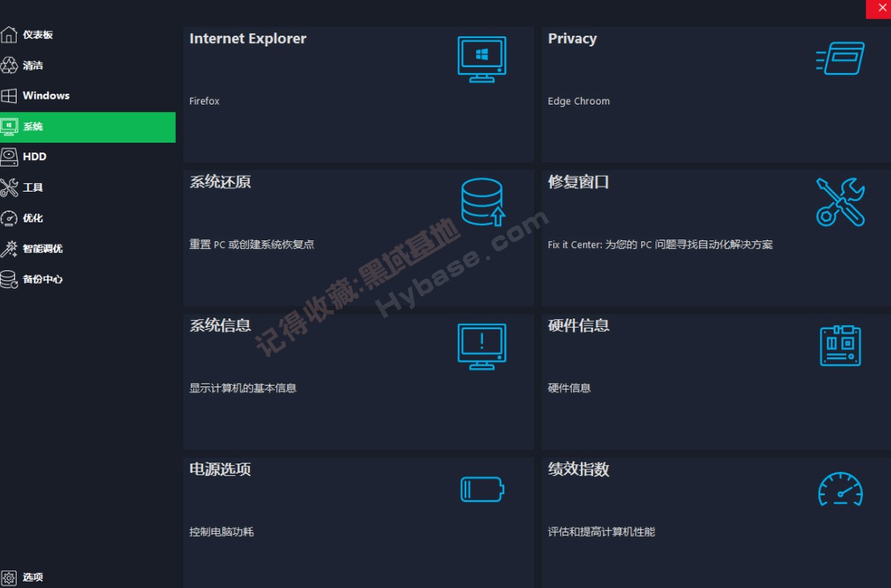Click the gear icon beside 选项
This screenshot has width=891, height=588.
tap(8, 577)
